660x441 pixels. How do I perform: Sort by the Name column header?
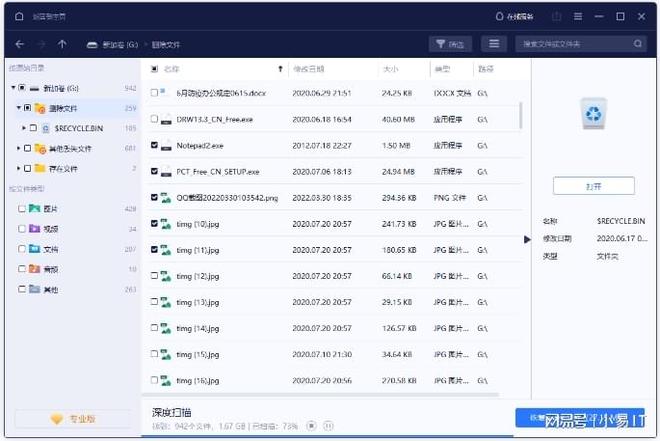point(171,69)
